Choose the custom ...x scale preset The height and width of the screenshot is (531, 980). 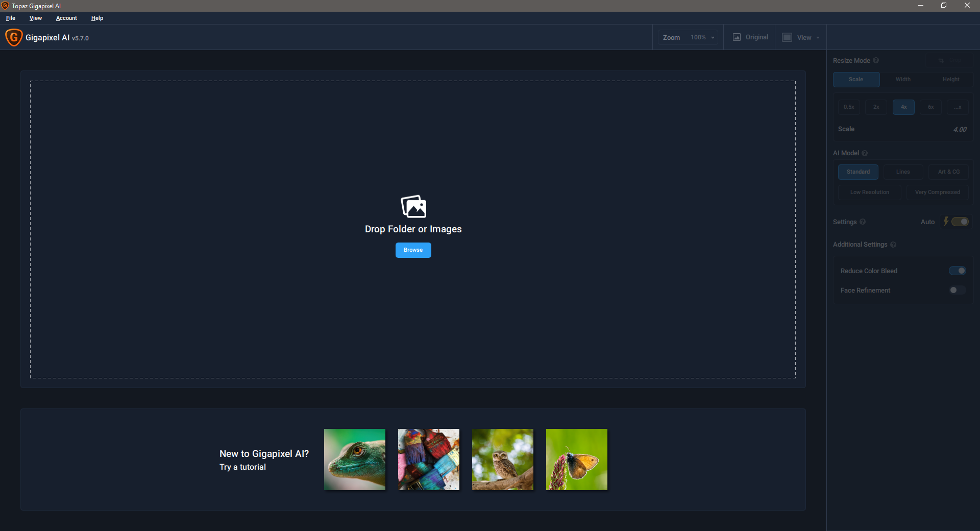point(958,107)
